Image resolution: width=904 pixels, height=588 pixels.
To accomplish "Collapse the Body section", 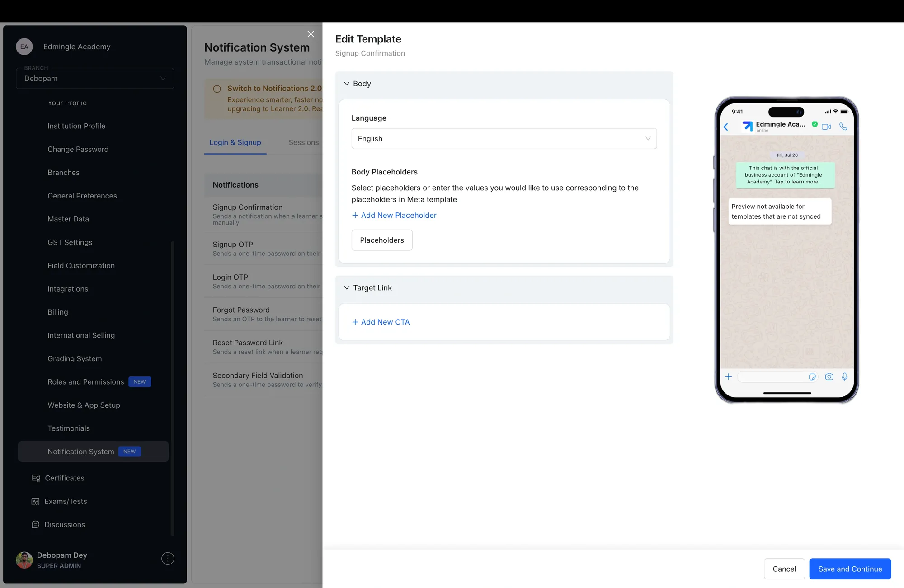I will coord(347,84).
